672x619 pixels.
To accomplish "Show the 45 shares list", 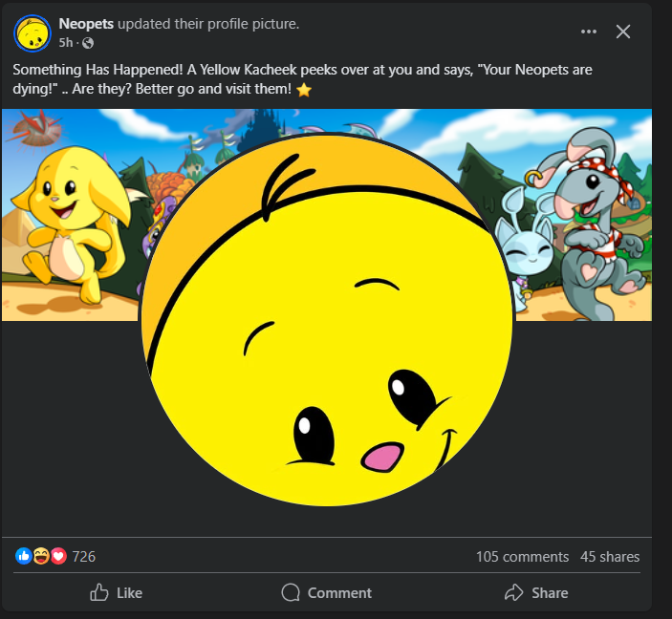I will tap(610, 556).
